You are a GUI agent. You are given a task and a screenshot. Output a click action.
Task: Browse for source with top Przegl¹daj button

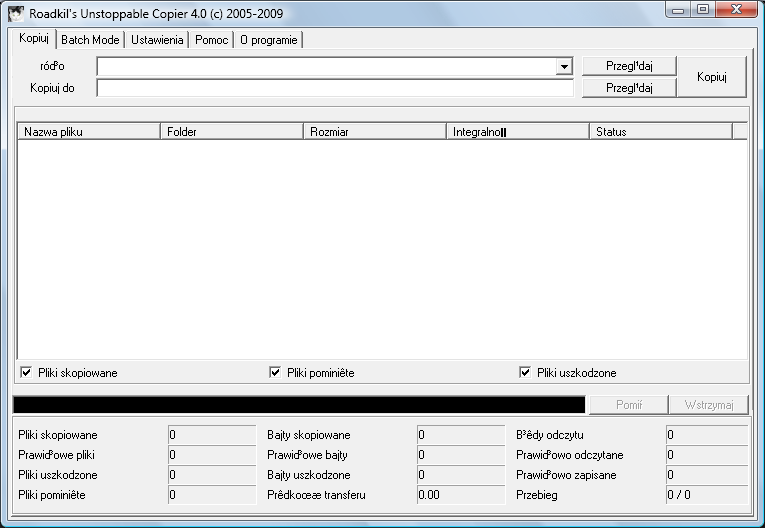(629, 66)
